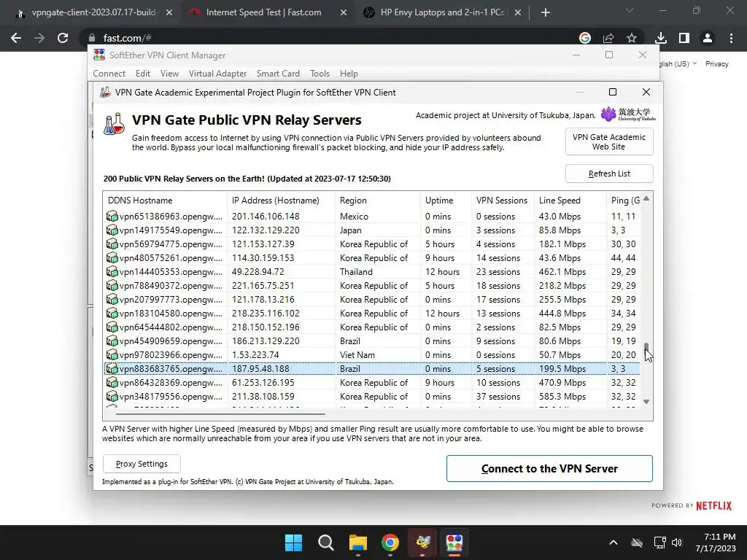Sort by Line Speed column header
747x560 pixels.
coord(570,201)
